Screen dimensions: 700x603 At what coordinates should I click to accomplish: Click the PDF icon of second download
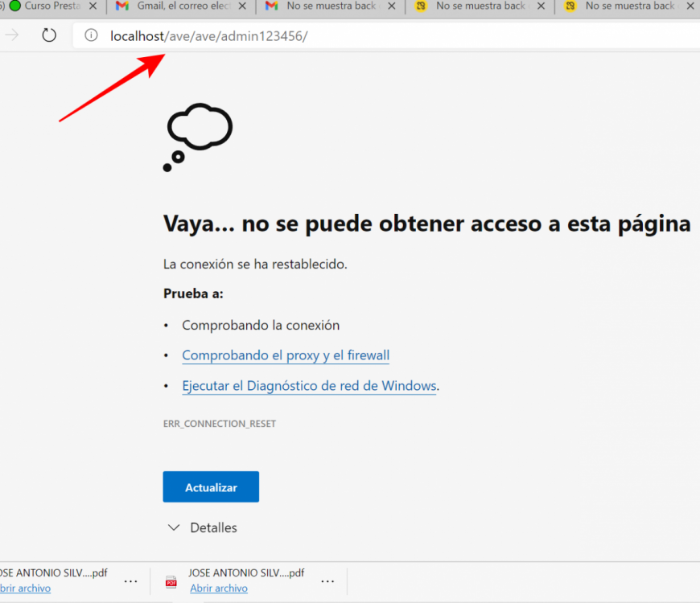[171, 581]
